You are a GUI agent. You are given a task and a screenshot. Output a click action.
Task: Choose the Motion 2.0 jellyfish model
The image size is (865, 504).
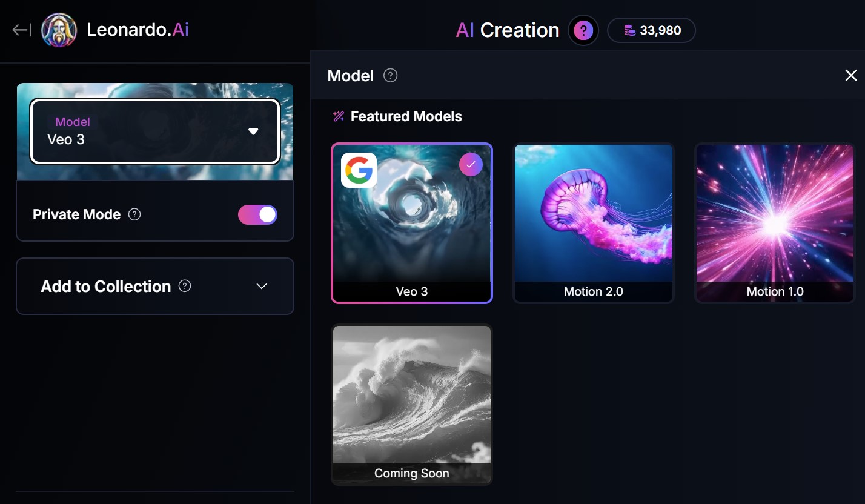594,223
